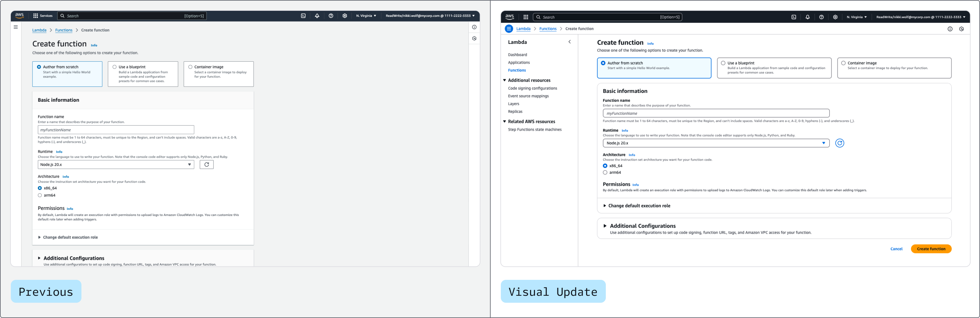The width and height of the screenshot is (980, 318).
Task: Click the AWS logo in the Visual Update console
Action: 510,17
